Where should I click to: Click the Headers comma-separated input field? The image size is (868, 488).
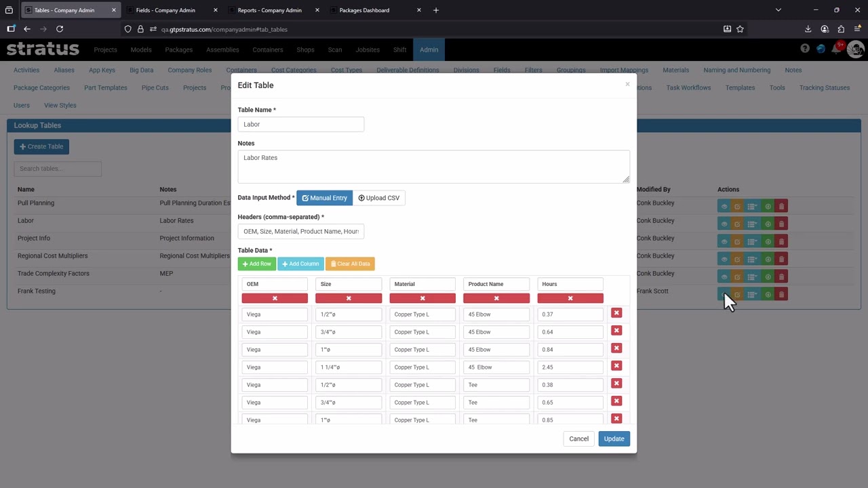click(301, 231)
